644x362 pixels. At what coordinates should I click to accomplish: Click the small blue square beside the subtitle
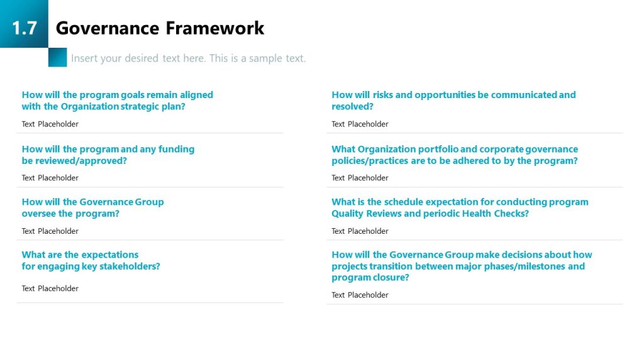(57, 57)
